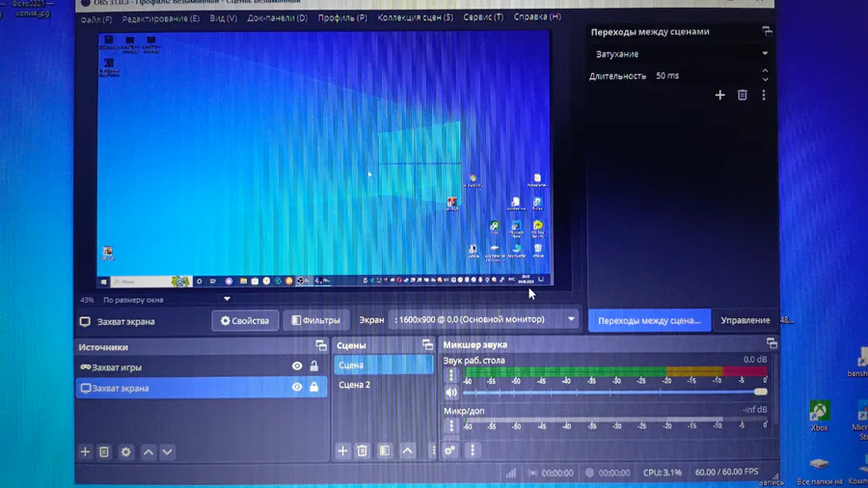The height and width of the screenshot is (488, 868).
Task: Click the 43% preview zoom value
Action: tap(87, 300)
